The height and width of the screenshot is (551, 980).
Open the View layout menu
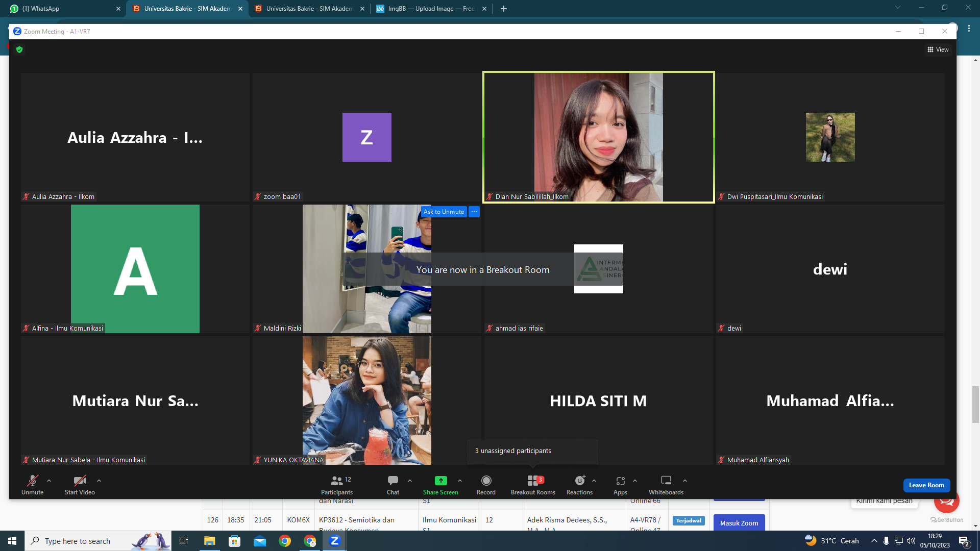point(938,49)
